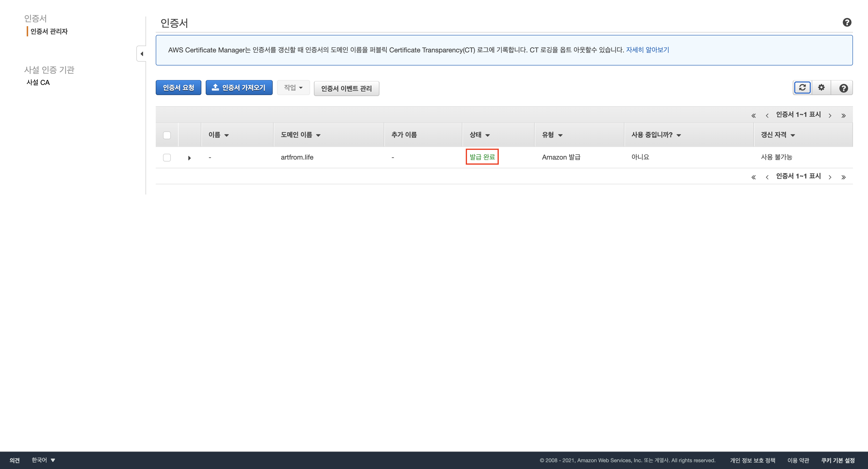Click the 인증서 요청 button

tap(178, 88)
